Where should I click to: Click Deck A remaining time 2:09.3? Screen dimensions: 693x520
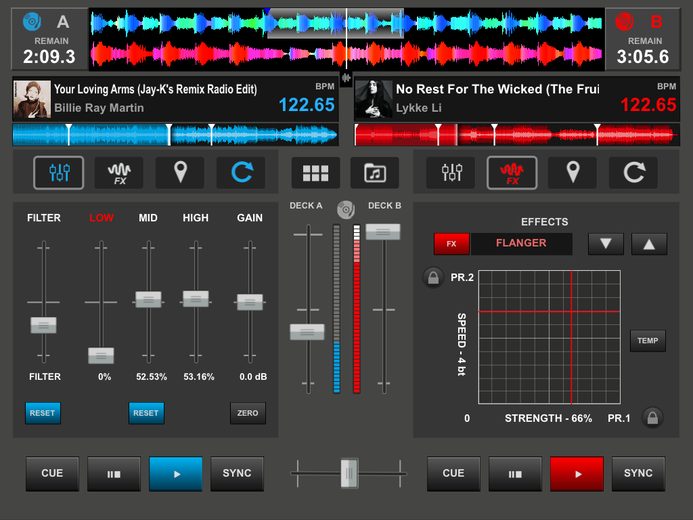[x=49, y=57]
